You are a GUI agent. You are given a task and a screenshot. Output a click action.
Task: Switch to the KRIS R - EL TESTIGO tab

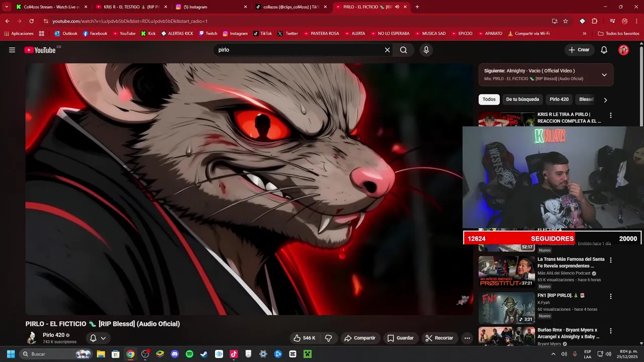[130, 7]
